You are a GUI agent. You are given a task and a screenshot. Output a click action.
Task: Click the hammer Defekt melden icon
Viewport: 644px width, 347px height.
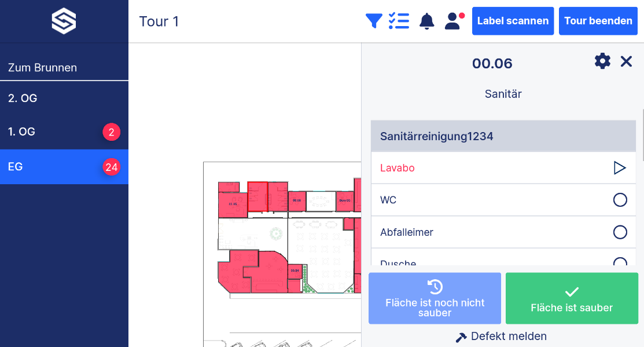pyautogui.click(x=461, y=337)
